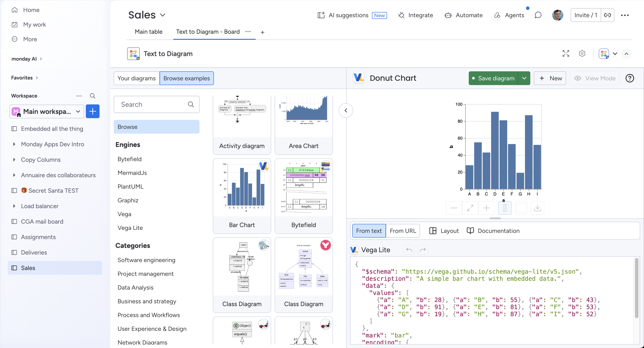Copy the board link icon

point(608,15)
